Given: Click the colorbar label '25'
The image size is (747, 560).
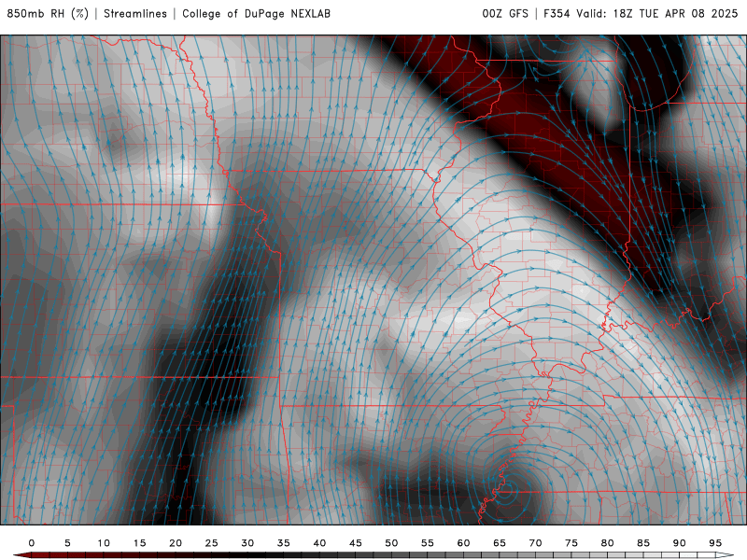Looking at the screenshot, I should [212, 543].
